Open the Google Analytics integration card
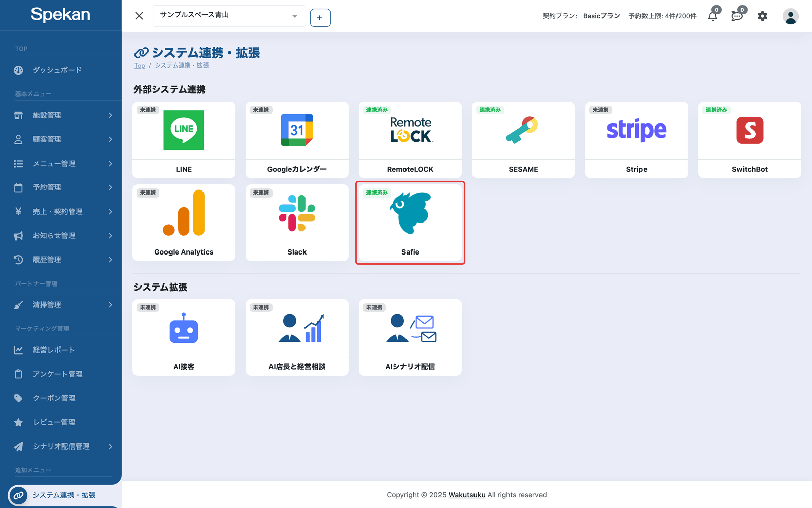This screenshot has width=812, height=508. click(x=184, y=223)
